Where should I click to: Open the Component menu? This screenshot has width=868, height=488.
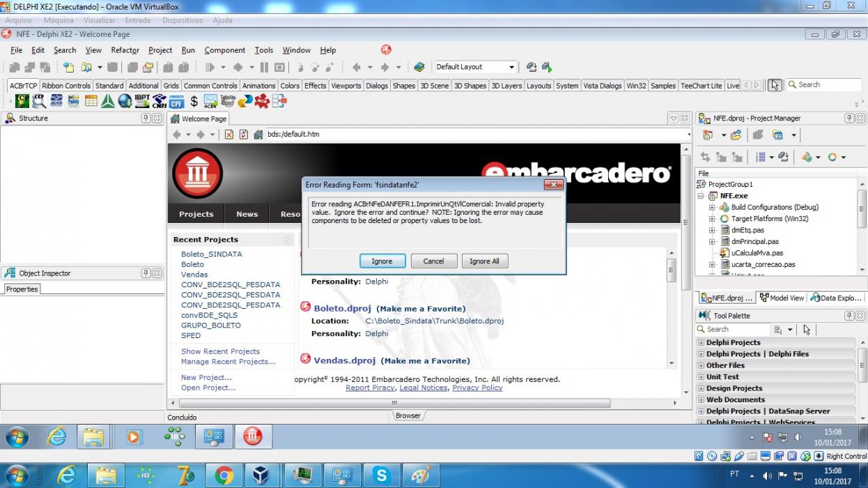click(224, 50)
